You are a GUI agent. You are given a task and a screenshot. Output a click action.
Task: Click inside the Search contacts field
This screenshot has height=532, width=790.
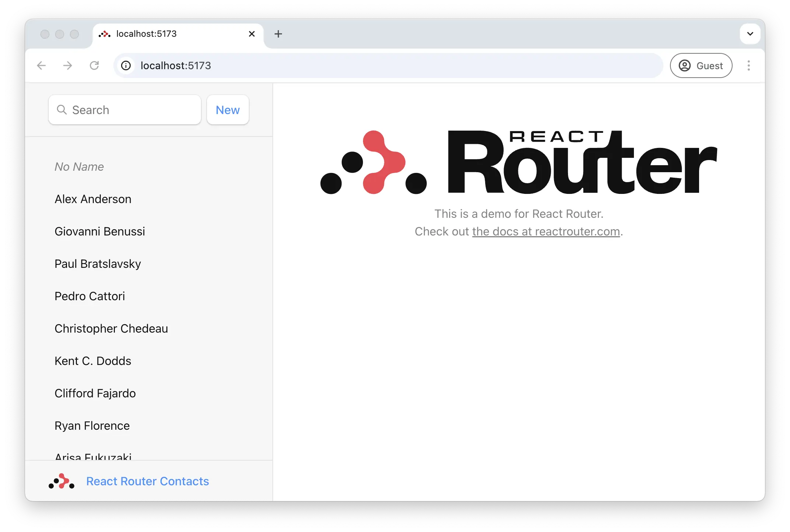click(124, 110)
